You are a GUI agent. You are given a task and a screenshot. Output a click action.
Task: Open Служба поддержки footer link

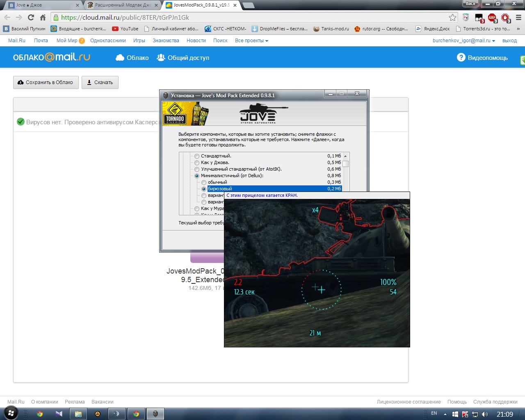point(495,402)
